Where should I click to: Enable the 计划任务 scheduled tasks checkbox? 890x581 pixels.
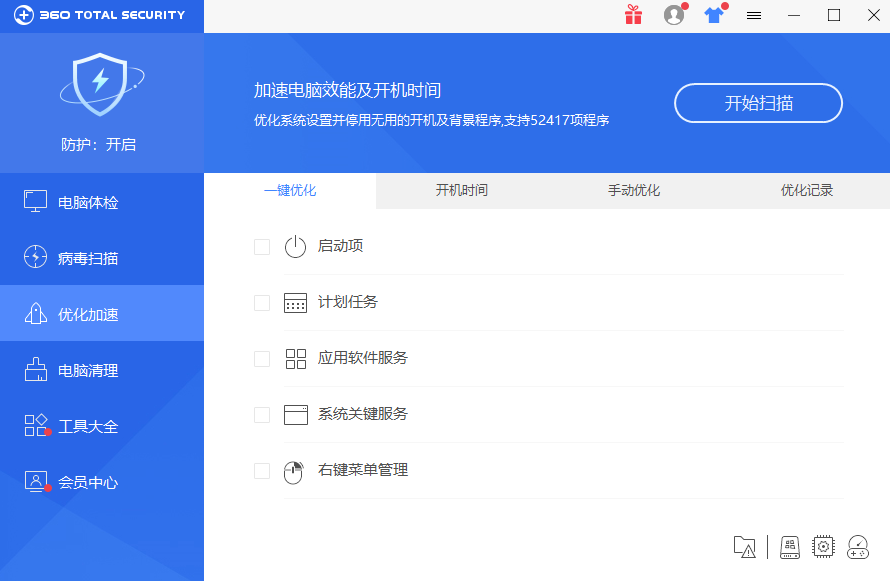click(x=261, y=302)
